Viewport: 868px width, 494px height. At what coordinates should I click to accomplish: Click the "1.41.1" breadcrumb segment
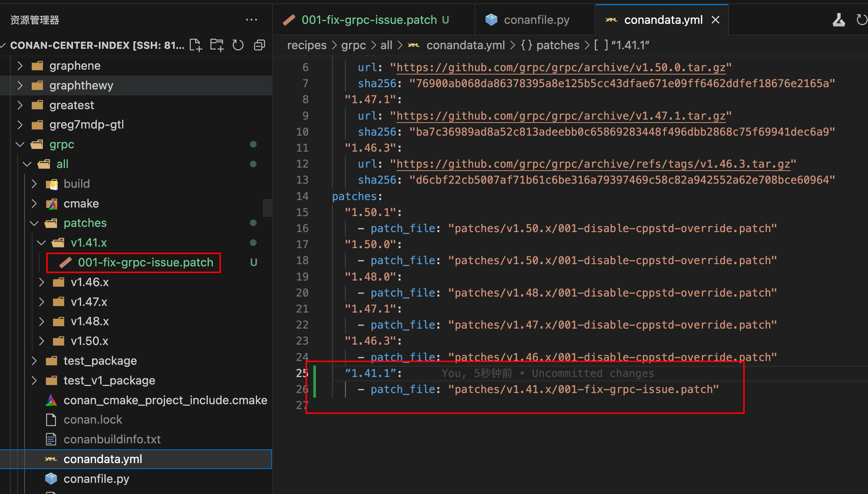tap(621, 45)
